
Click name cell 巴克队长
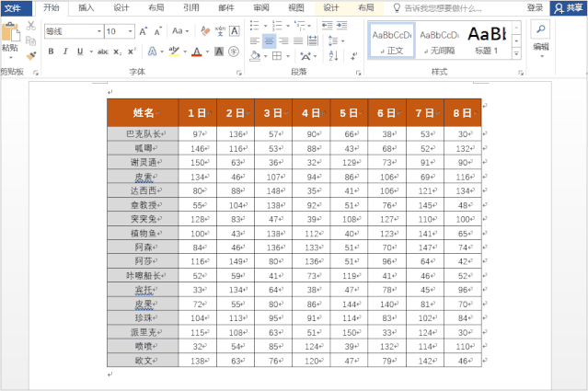tap(143, 133)
